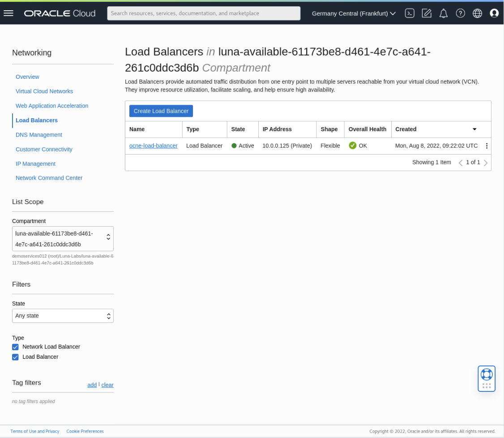Open the main navigation hamburger menu

point(9,13)
